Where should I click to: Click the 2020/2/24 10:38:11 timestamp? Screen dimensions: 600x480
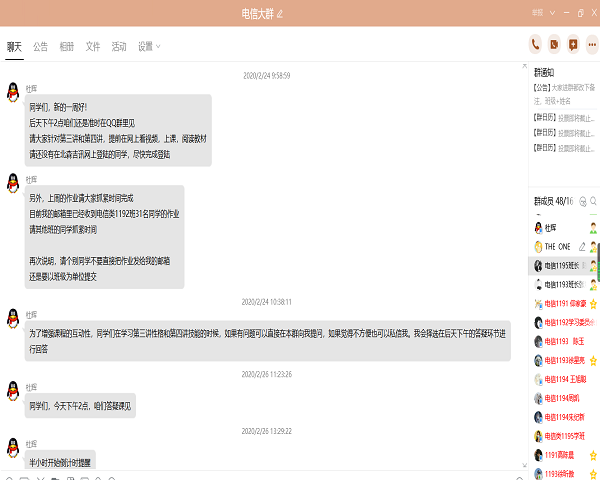tap(267, 302)
